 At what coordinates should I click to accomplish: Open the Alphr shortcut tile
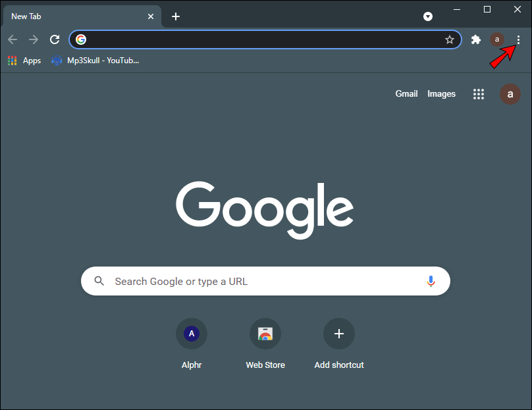(192, 344)
